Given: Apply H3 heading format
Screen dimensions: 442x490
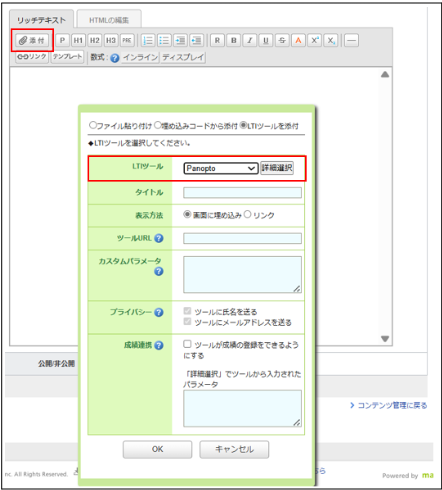Looking at the screenshot, I should pos(111,40).
